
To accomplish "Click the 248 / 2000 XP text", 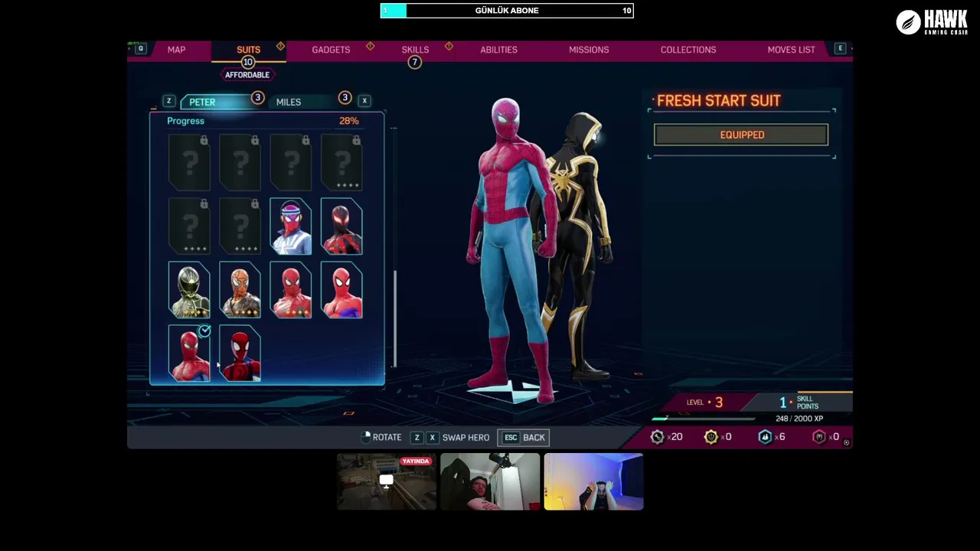I will (799, 419).
